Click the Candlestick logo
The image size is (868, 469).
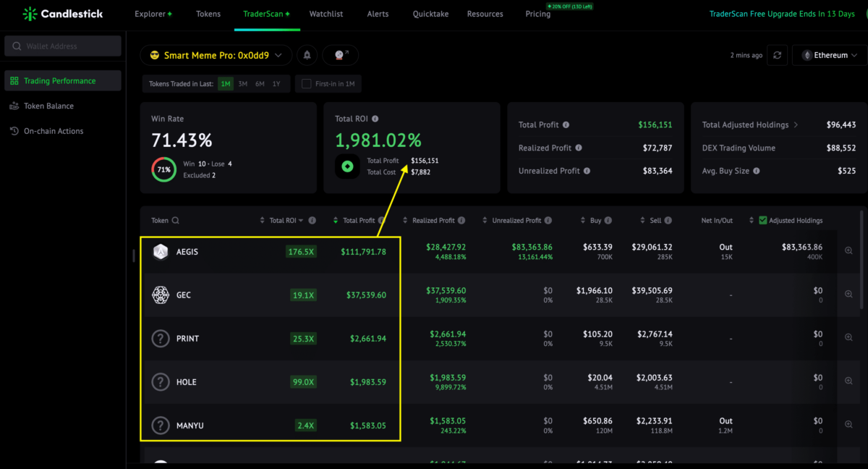point(63,14)
